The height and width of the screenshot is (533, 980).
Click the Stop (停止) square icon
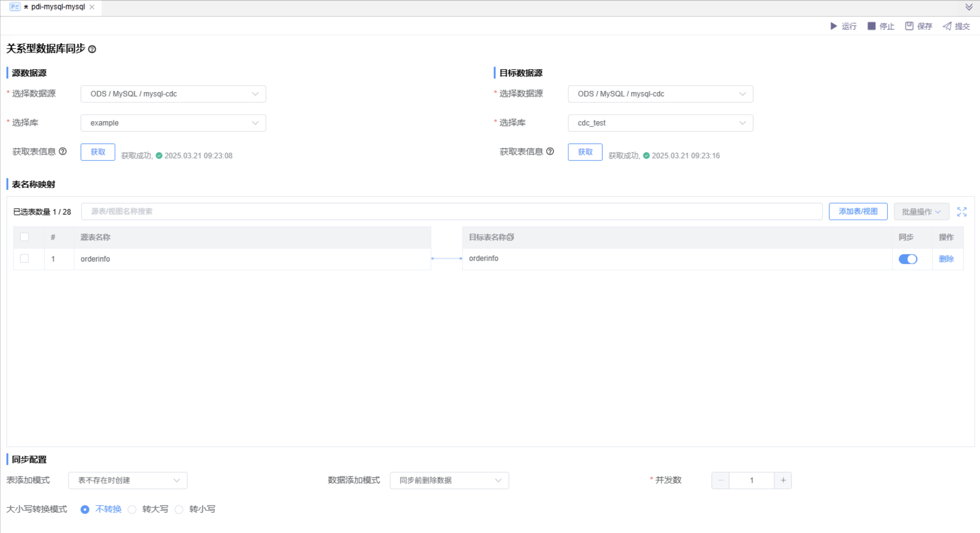pos(871,26)
